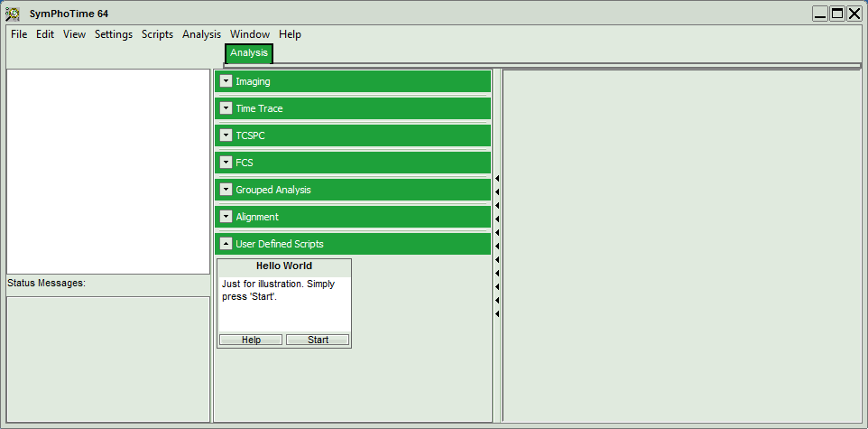Click inside the empty workspace file list
Screen dimensions: 868x429
point(108,172)
